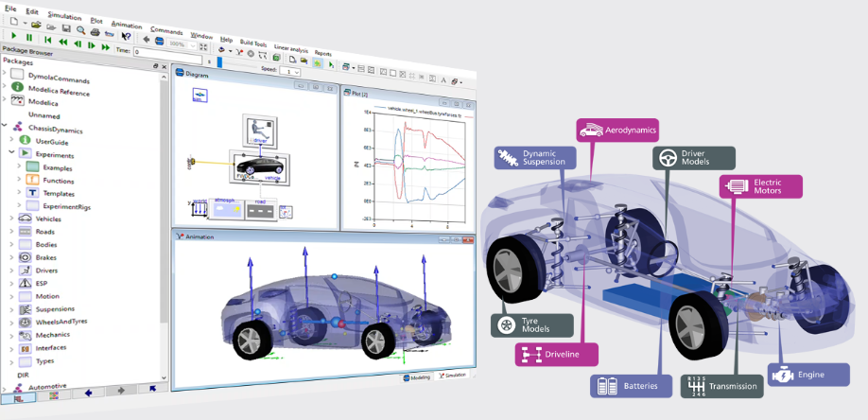Step animation backward one frame
Screen dimensions: 868x420
[x=78, y=44]
